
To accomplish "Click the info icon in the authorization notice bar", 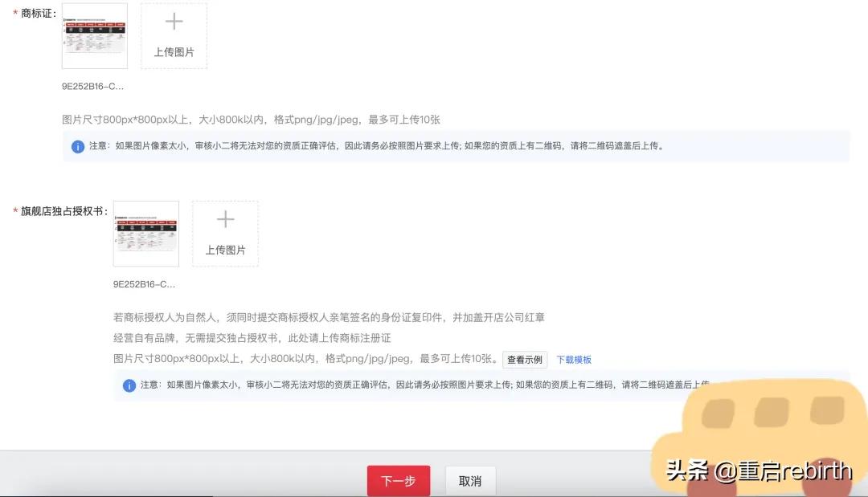I will click(129, 386).
